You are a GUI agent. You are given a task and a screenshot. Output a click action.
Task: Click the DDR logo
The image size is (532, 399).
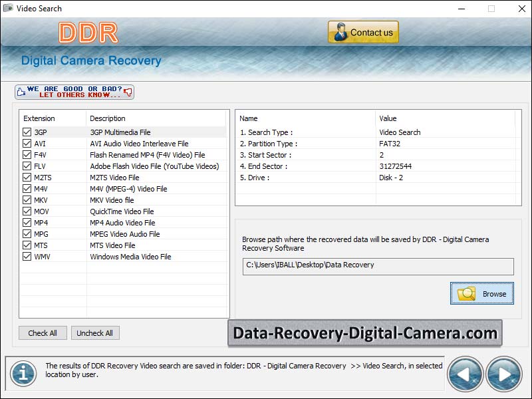tap(88, 33)
